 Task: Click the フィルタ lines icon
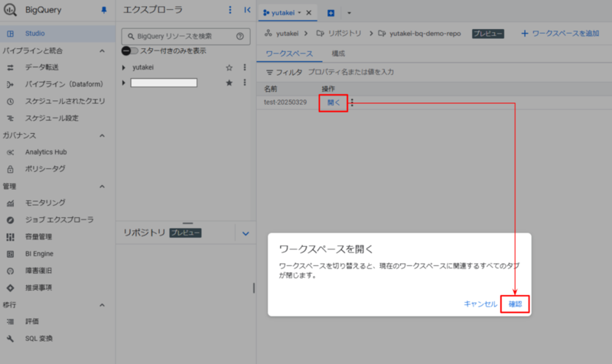click(x=269, y=72)
